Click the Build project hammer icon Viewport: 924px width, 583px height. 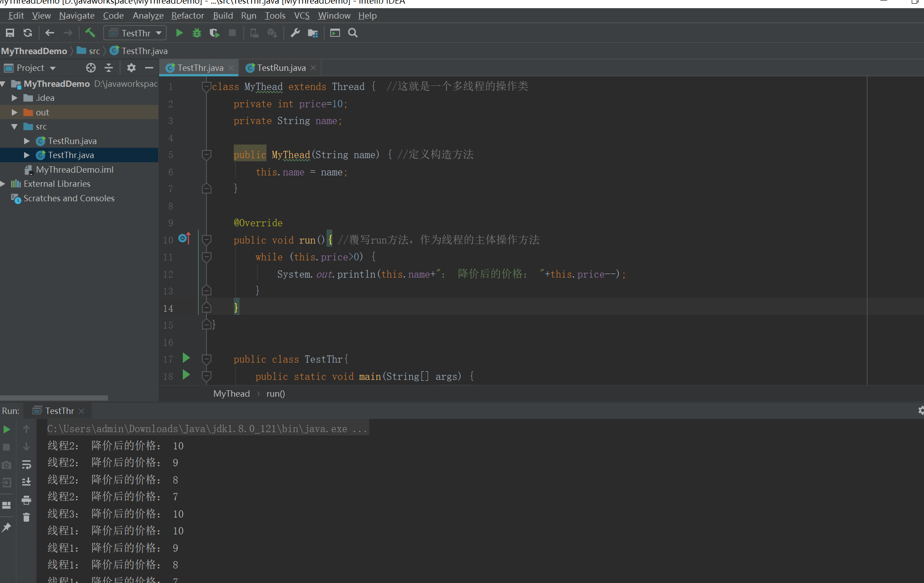90,33
